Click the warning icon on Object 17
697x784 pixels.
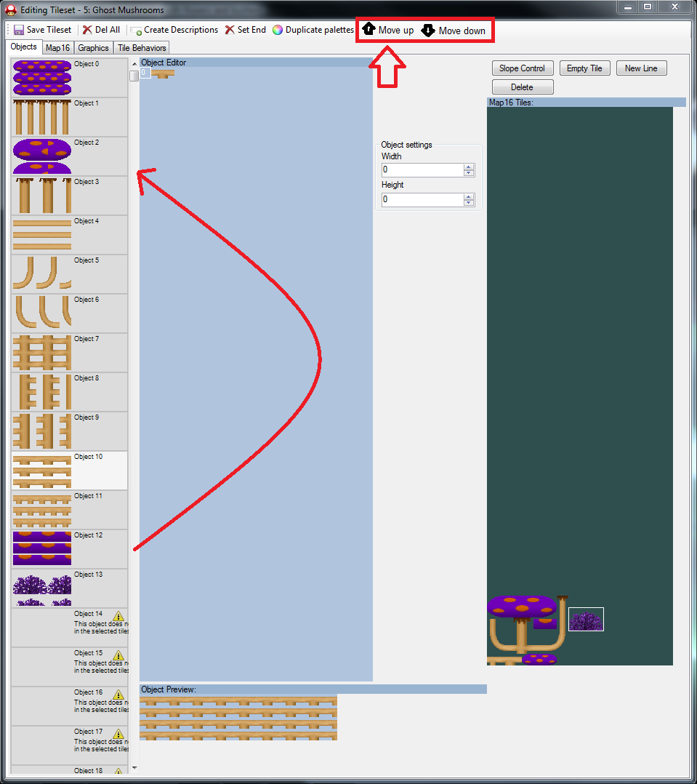[x=118, y=734]
